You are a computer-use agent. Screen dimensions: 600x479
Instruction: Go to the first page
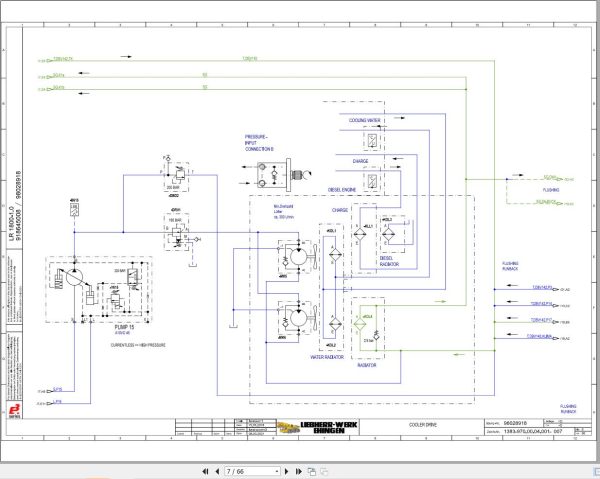click(x=205, y=471)
